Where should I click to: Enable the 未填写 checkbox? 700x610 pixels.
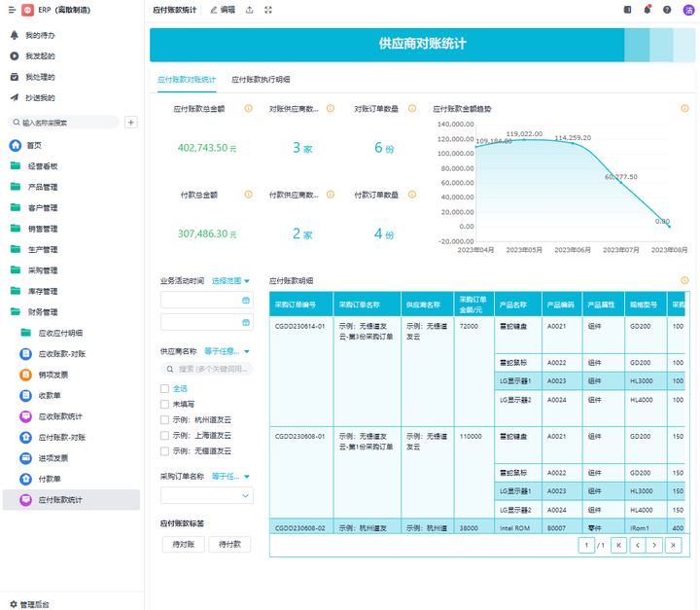pos(165,404)
